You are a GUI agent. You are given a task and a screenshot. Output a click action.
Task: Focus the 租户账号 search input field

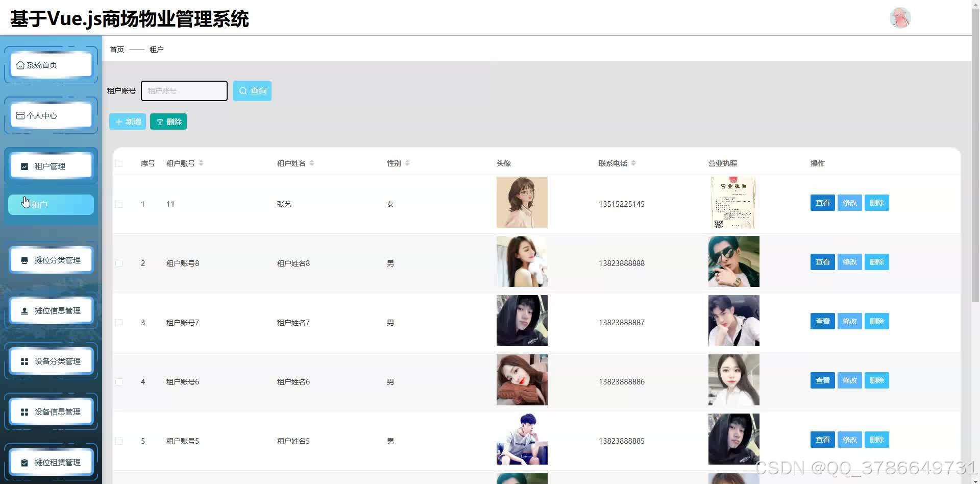pos(184,91)
